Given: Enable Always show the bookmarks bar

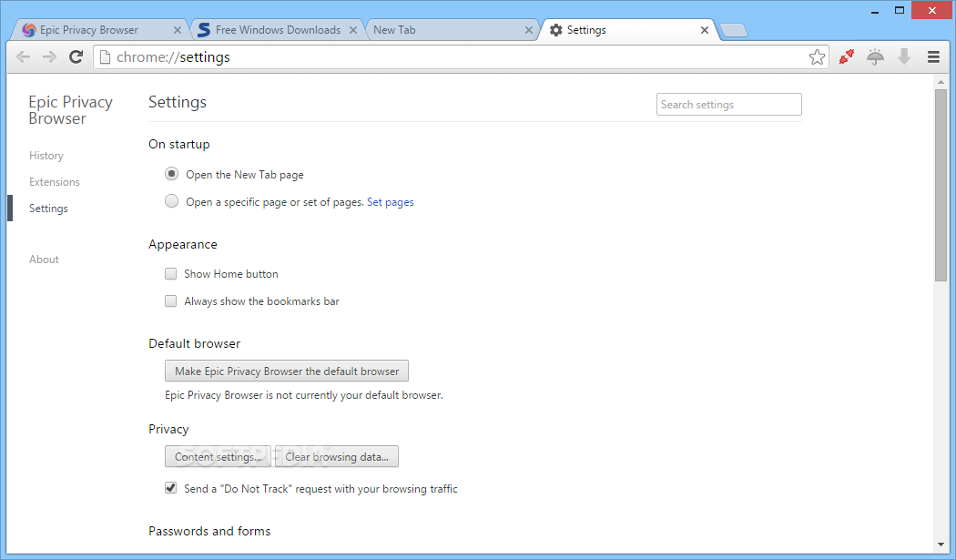Looking at the screenshot, I should click(171, 300).
